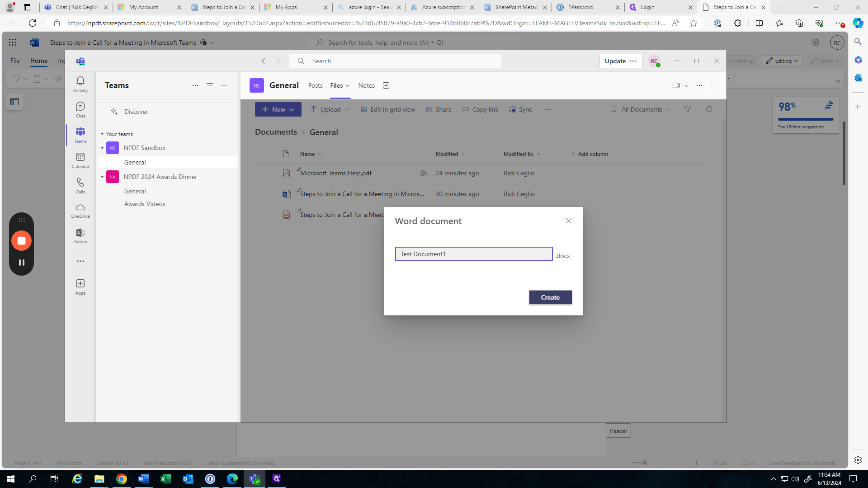This screenshot has height=488, width=868.
Task: Sort by Modified column header
Action: 450,154
